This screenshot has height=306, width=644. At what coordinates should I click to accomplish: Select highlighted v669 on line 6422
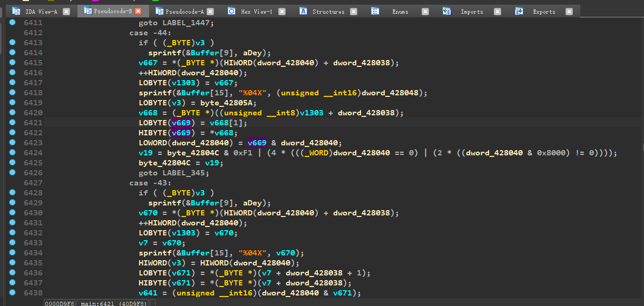(181, 133)
